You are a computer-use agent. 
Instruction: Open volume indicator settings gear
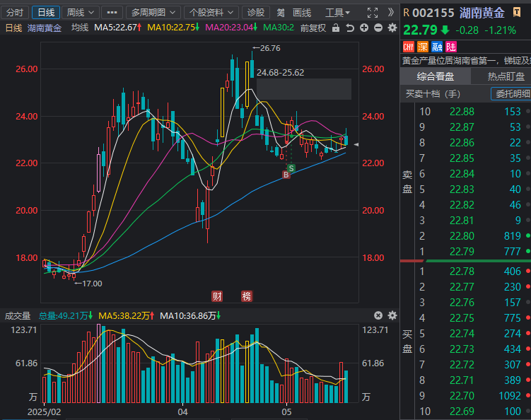(392, 315)
